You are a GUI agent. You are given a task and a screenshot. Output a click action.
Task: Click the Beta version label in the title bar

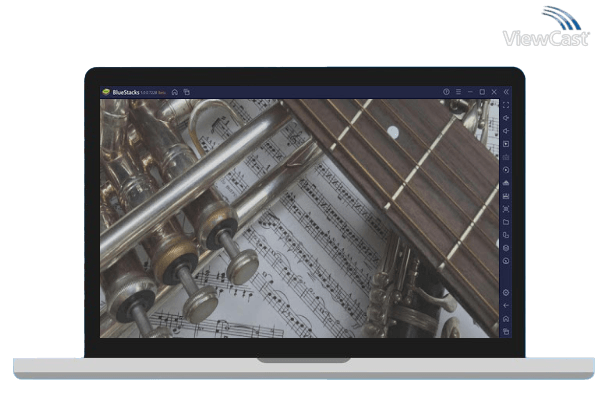tap(162, 93)
